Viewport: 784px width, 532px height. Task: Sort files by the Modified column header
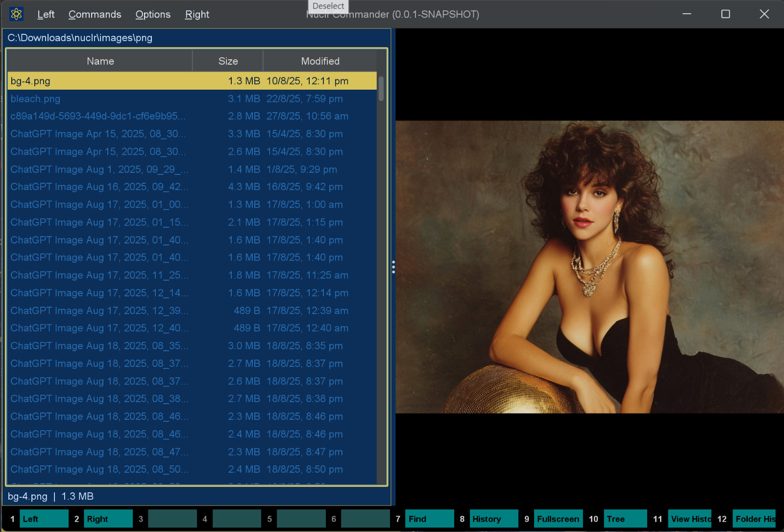click(320, 61)
